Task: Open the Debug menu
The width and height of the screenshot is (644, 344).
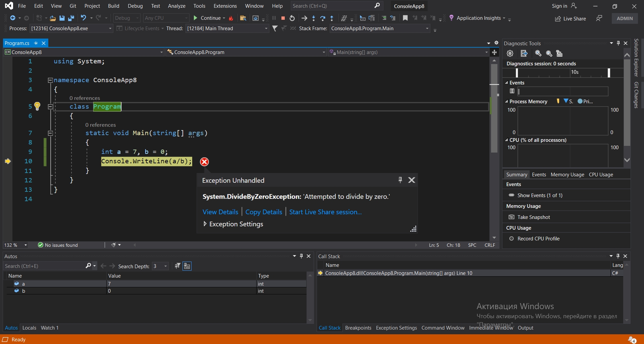Action: click(x=135, y=6)
